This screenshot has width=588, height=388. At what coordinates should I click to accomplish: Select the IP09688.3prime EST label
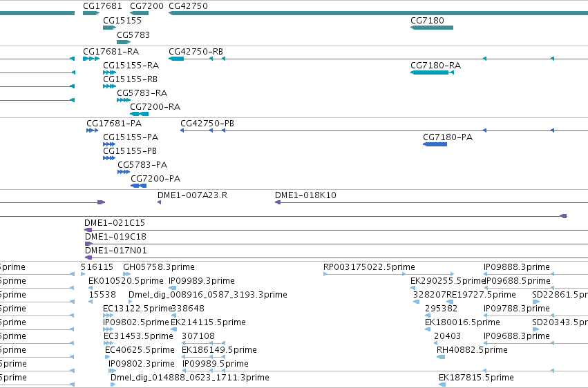517,337
